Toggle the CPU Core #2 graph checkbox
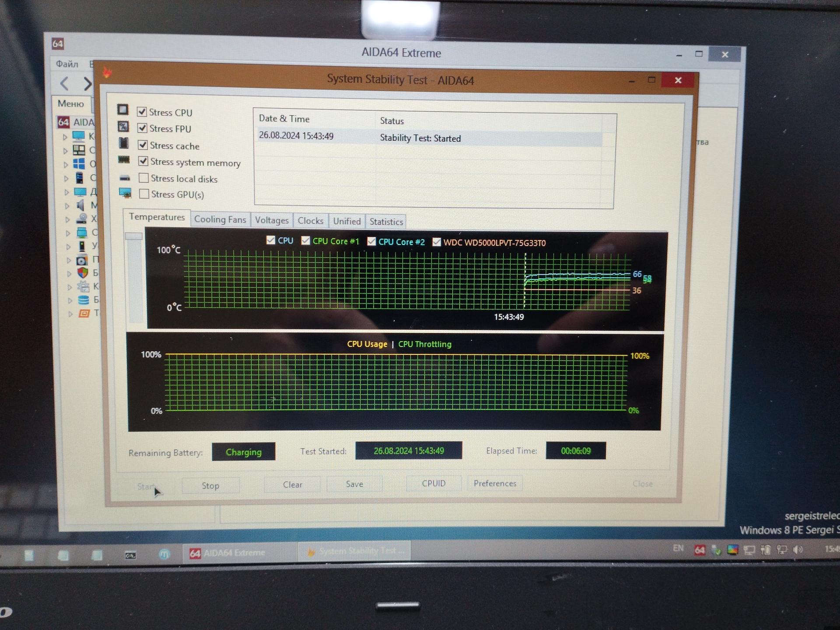Image resolution: width=840 pixels, height=630 pixels. point(371,241)
